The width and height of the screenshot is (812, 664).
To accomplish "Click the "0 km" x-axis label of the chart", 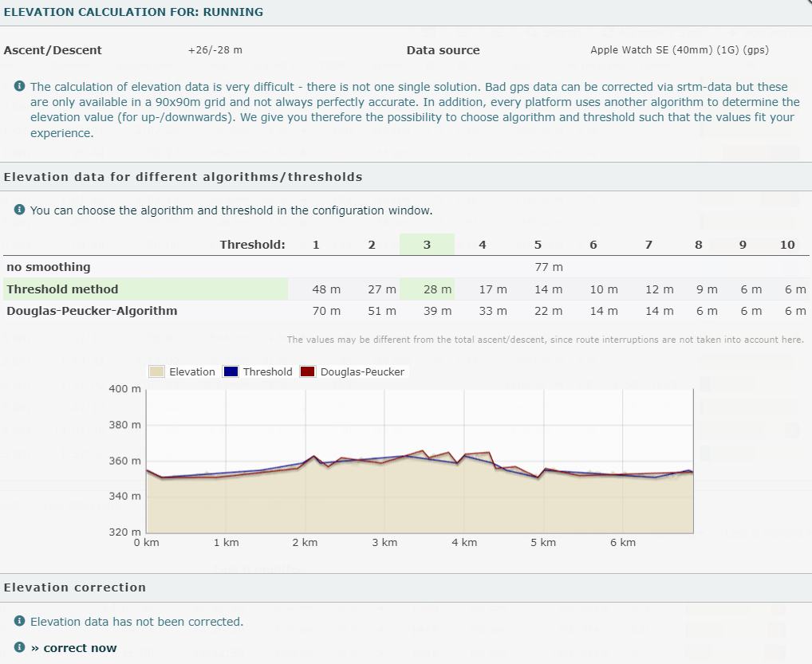I will [147, 542].
